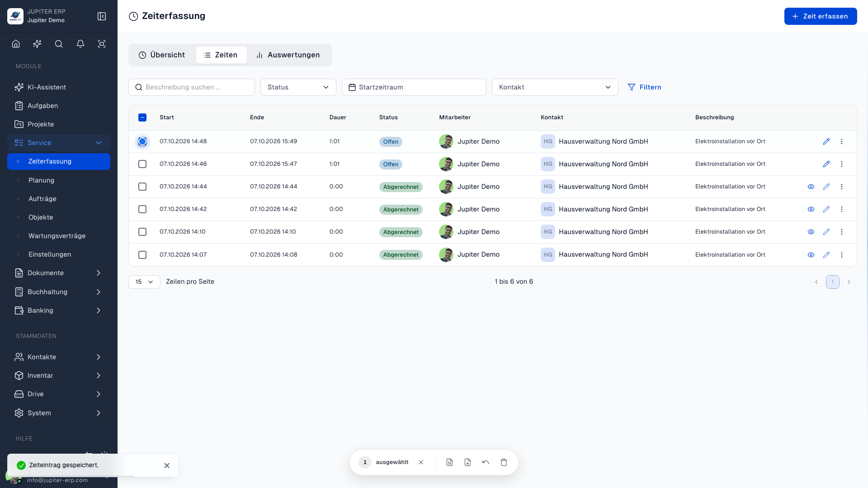Open notifications bell icon
Viewport: 868px width, 488px height.
click(80, 44)
